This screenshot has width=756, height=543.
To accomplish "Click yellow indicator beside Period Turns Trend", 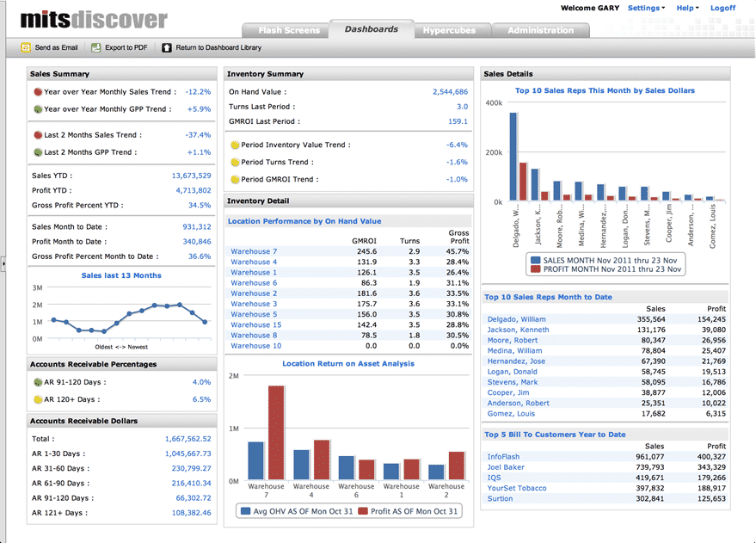I will pos(234,162).
